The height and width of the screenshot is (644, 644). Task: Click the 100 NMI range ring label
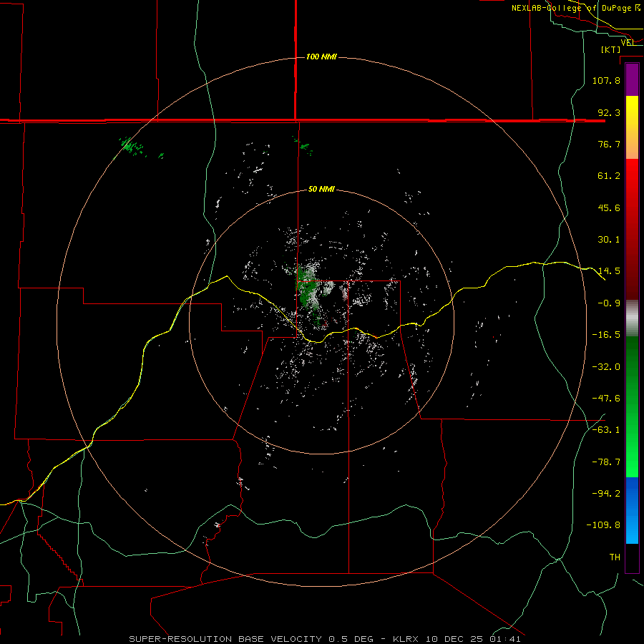[321, 57]
